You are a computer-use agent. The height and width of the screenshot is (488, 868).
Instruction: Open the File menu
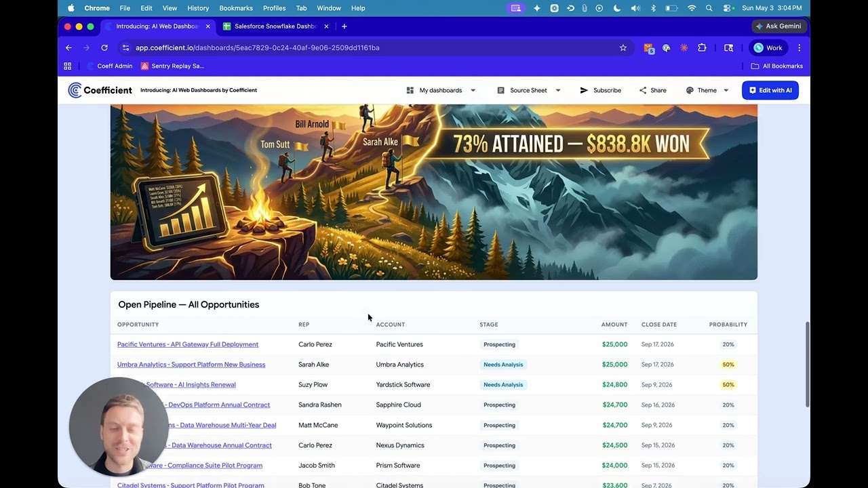(x=125, y=8)
